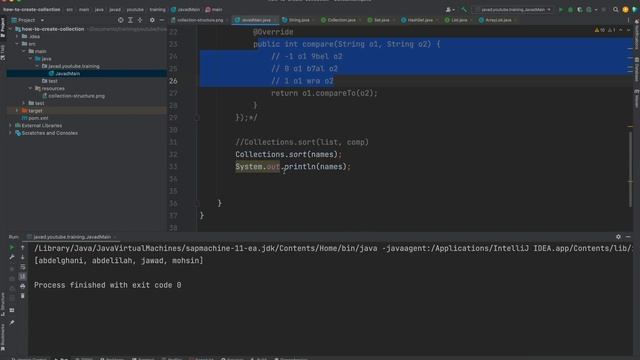Viewport: 640px width, 360px height.
Task: Select opened file locate icon in Project panel
Action: pos(120,20)
